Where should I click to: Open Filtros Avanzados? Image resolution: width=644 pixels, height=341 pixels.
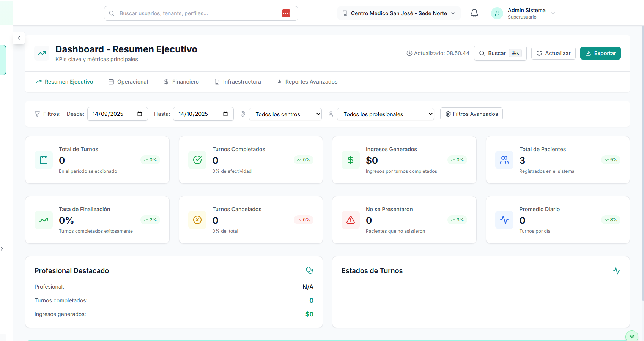471,114
